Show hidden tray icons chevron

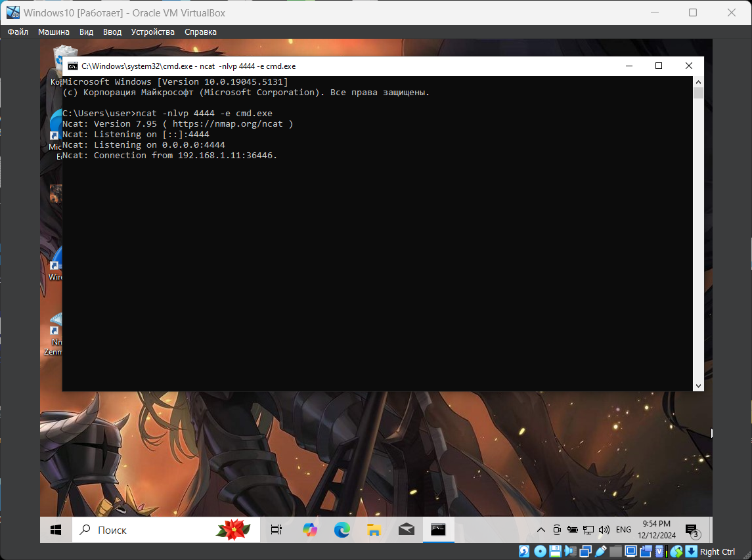coord(541,530)
